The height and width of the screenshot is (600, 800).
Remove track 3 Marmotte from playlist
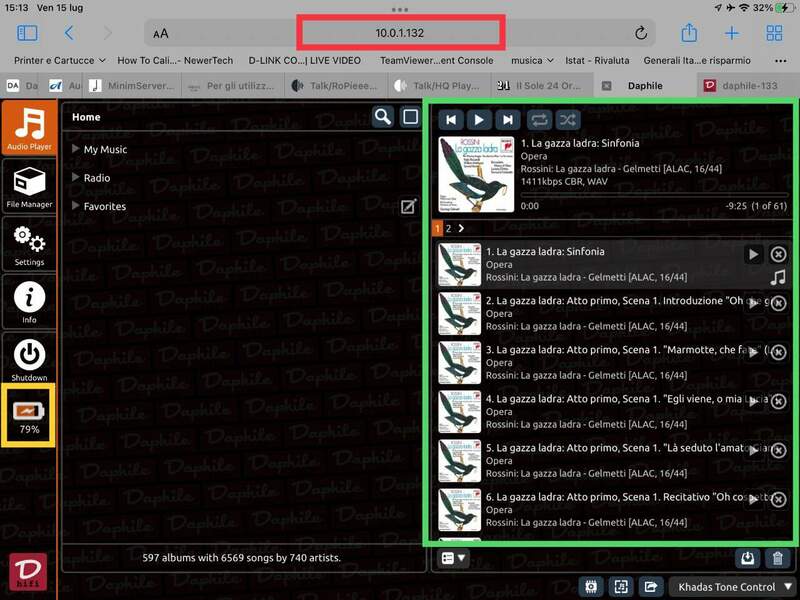779,353
